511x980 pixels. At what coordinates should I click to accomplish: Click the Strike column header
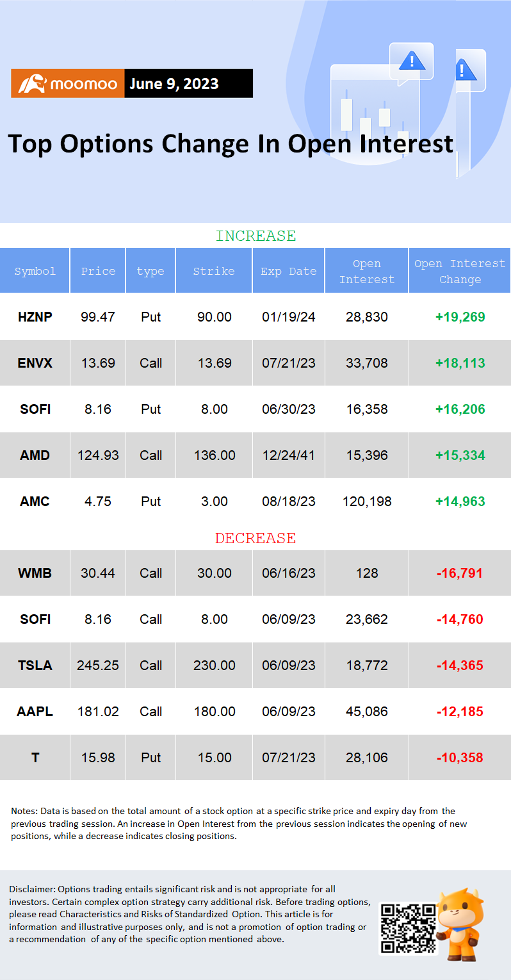coord(214,271)
